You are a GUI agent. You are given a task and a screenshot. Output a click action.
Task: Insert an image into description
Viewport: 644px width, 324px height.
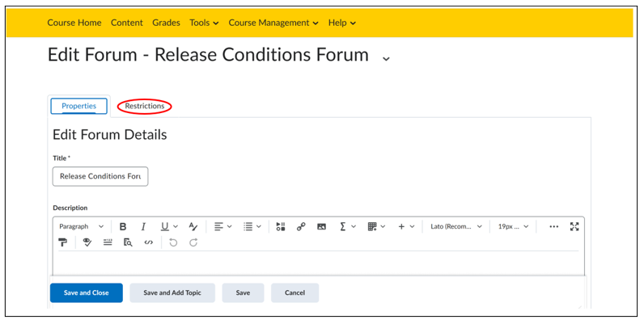[x=321, y=226]
